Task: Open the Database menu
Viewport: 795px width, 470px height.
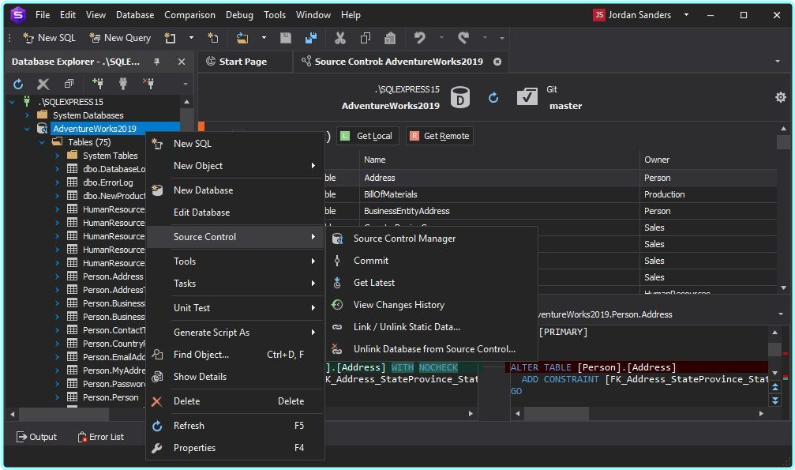Action: [135, 15]
